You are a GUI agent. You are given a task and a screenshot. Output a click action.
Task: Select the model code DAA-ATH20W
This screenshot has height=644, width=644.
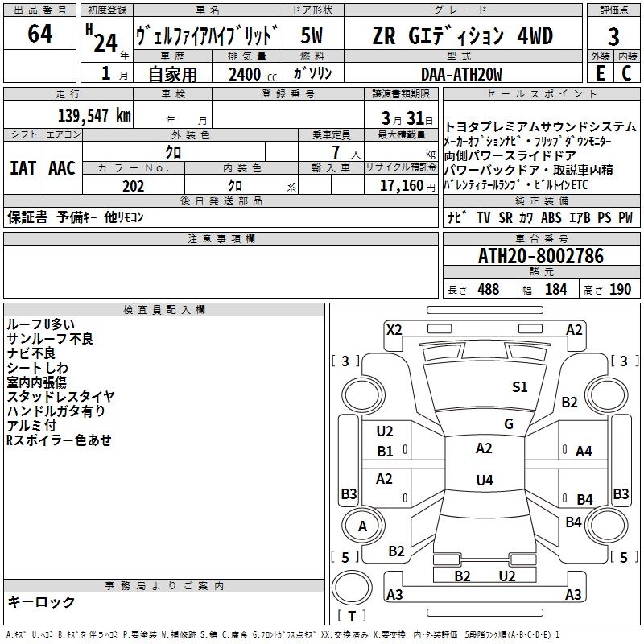pyautogui.click(x=461, y=74)
